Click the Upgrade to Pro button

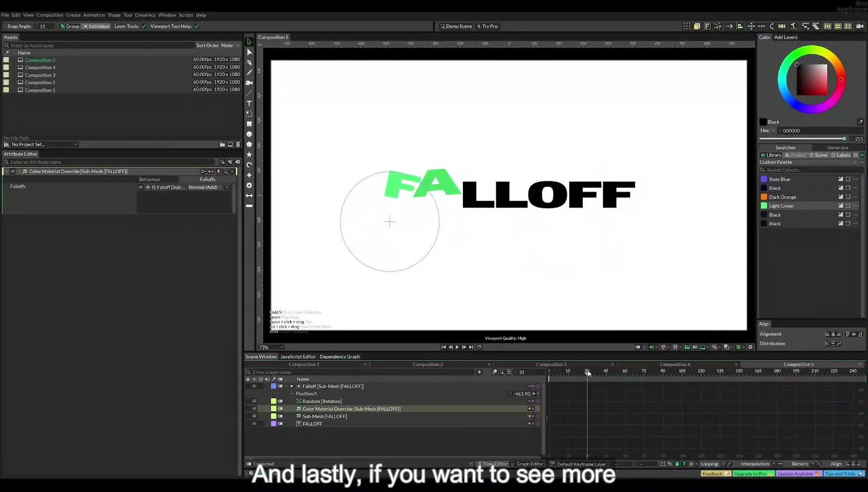[753, 474]
